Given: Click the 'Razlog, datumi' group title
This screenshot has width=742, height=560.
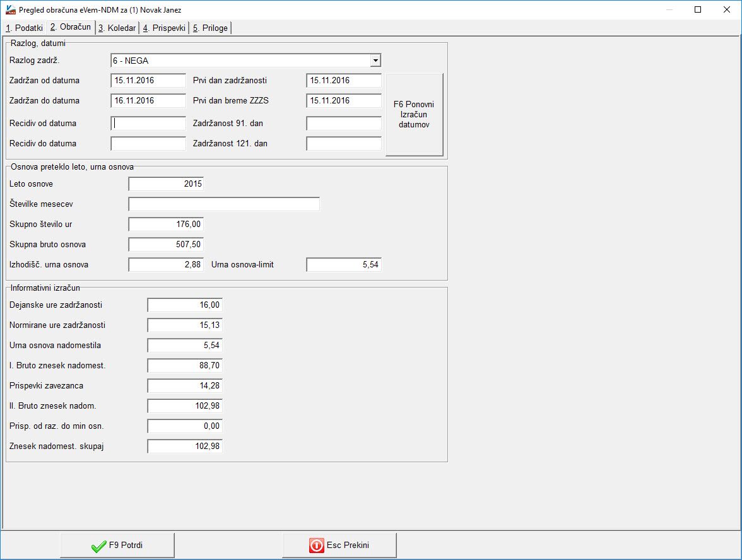Looking at the screenshot, I should 38,43.
